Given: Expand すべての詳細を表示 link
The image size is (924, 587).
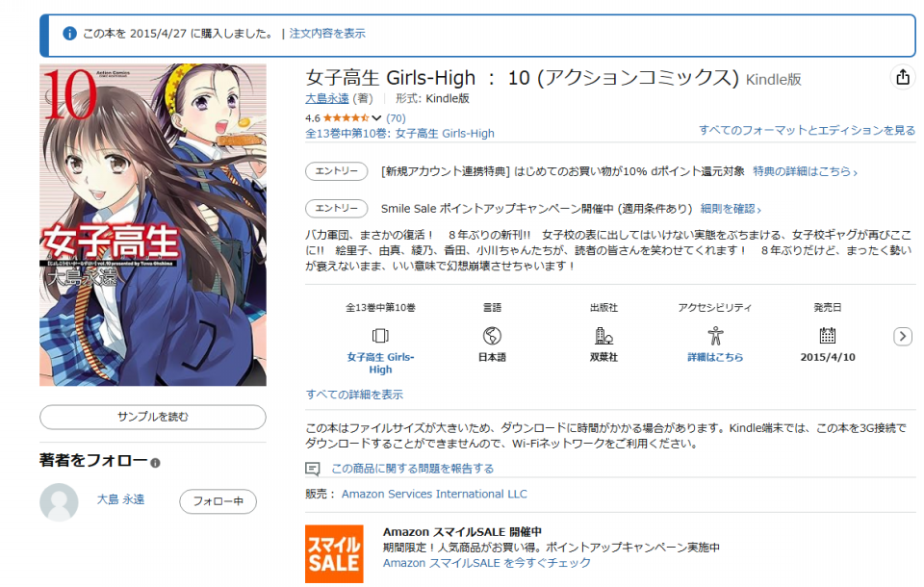Looking at the screenshot, I should pos(354,395).
